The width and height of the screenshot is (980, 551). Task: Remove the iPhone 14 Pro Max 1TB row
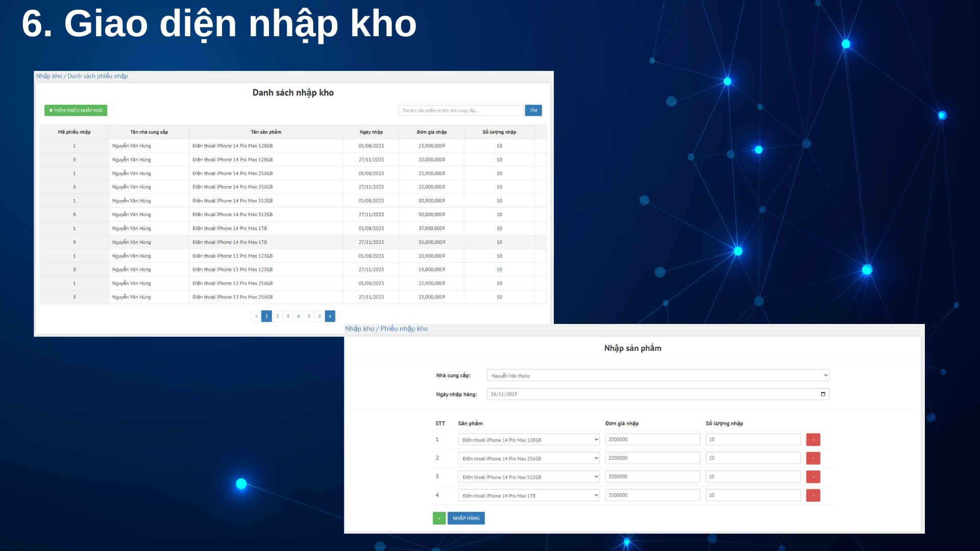pyautogui.click(x=813, y=495)
